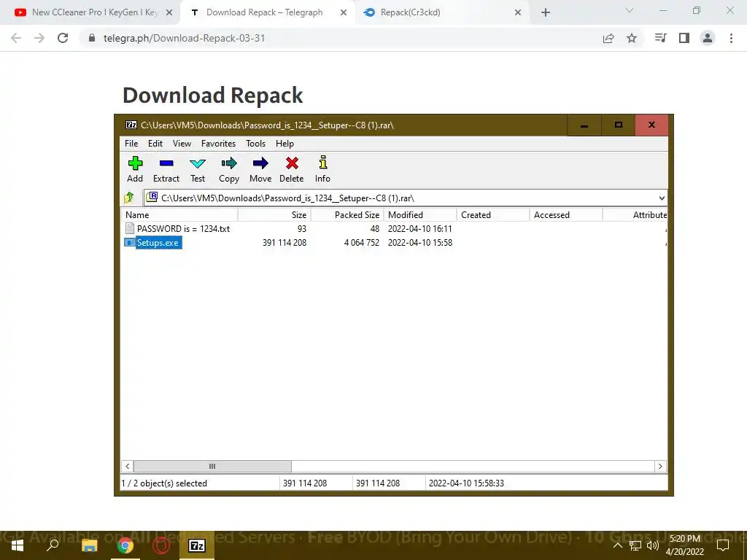Open File Explorer from taskbar

pos(89,545)
